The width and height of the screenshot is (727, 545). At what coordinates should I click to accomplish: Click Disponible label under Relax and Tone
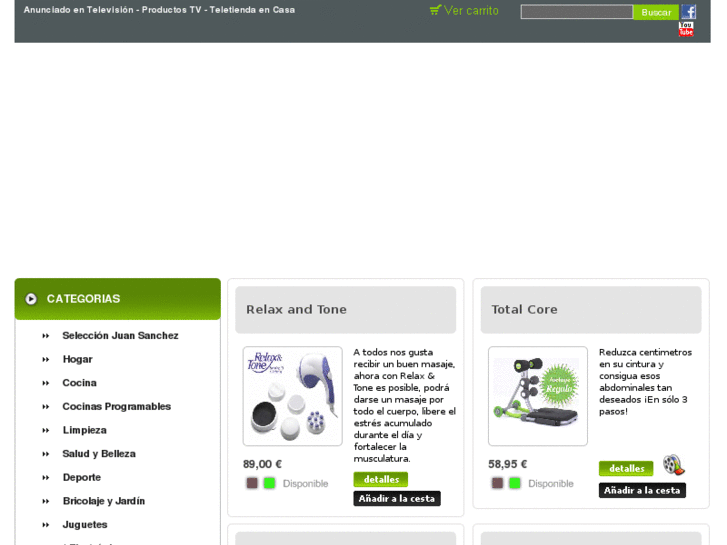[306, 484]
